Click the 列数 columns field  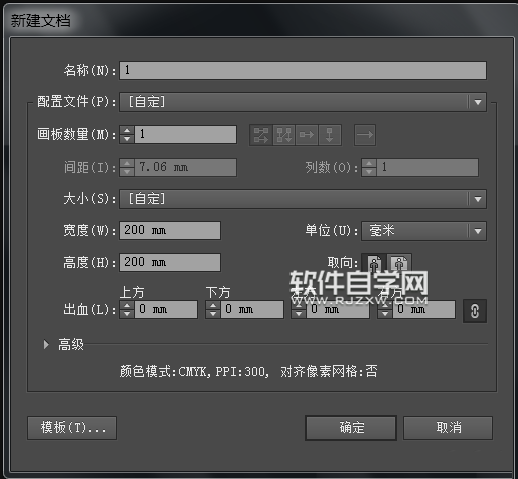pyautogui.click(x=428, y=167)
